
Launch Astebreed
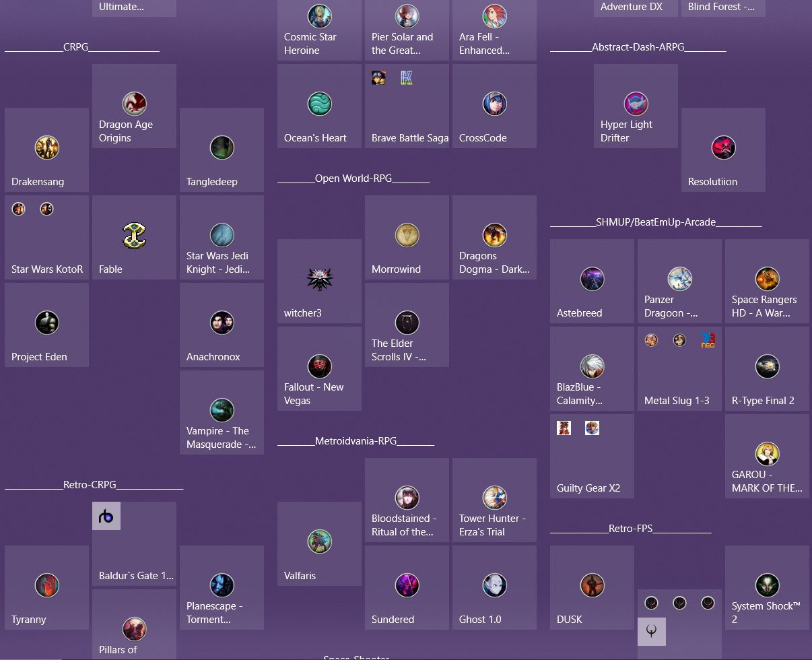pyautogui.click(x=592, y=281)
